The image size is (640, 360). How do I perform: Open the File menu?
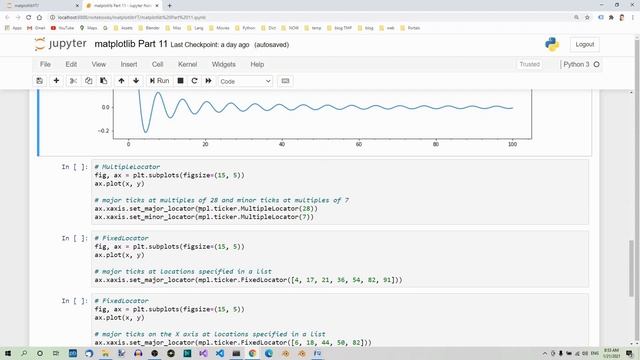point(45,64)
